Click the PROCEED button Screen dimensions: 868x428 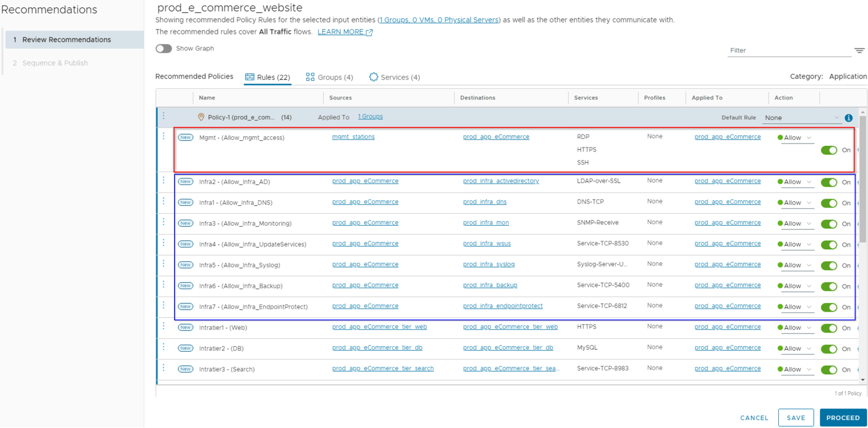(843, 417)
